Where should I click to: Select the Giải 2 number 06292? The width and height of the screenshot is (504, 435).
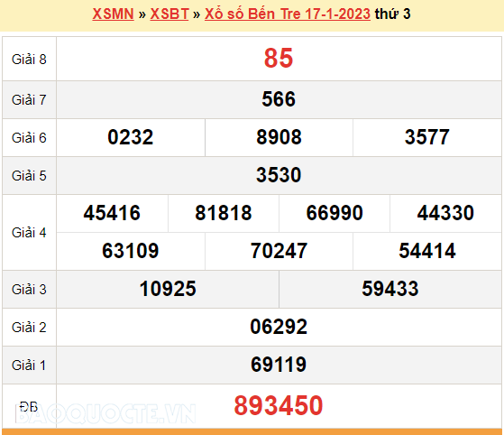tap(279, 327)
